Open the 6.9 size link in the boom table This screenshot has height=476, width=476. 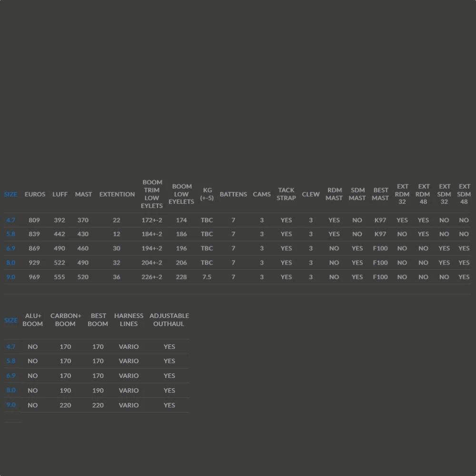click(10, 376)
